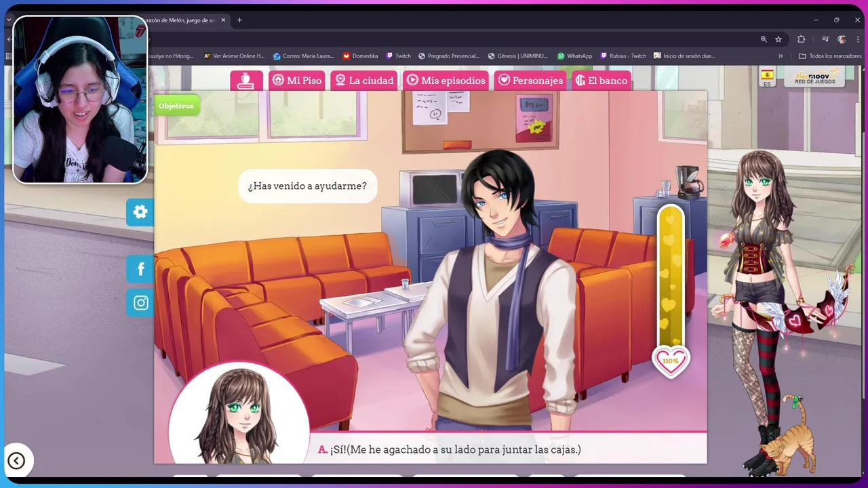Open the Instagram icon
The height and width of the screenshot is (488, 868).
coord(140,302)
